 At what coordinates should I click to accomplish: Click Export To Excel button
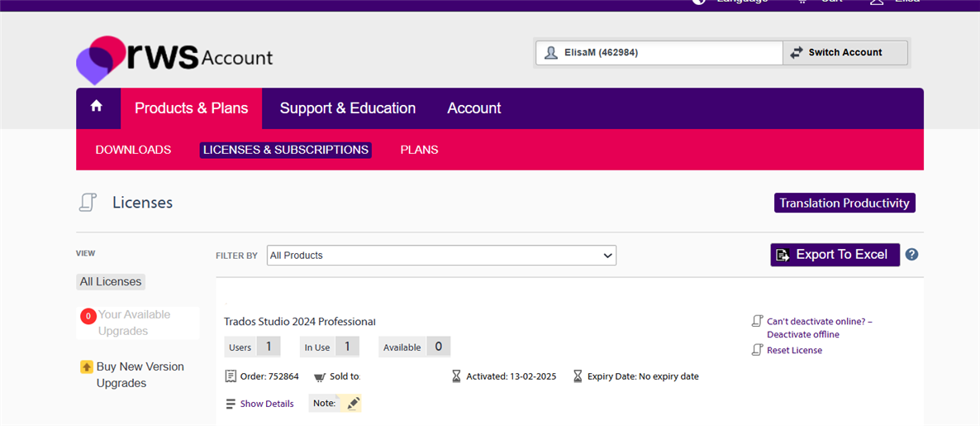click(835, 255)
